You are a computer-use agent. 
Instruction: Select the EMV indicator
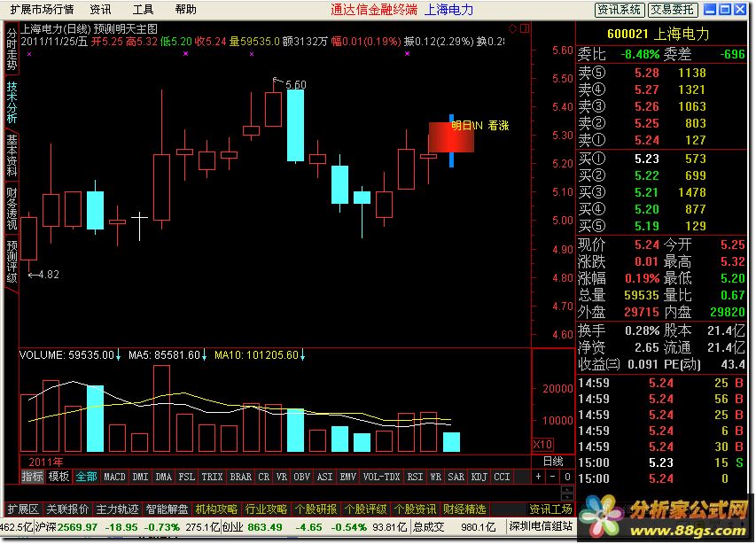coord(347,477)
